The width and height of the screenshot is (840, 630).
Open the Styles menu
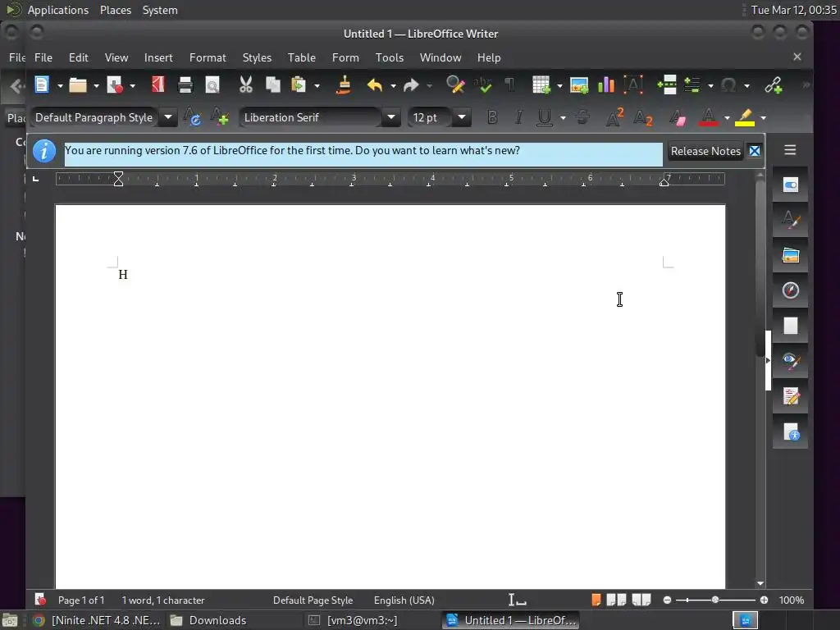pyautogui.click(x=257, y=57)
